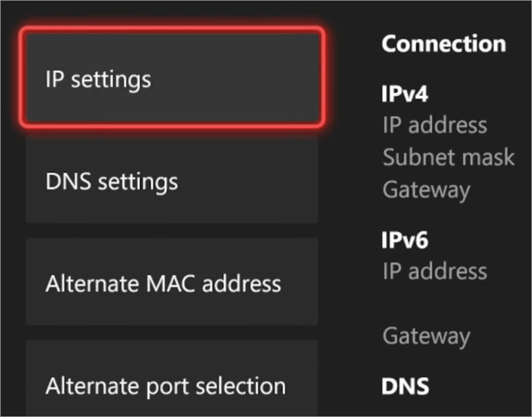532x417 pixels.
Task: Click the Connection heading
Action: (443, 43)
